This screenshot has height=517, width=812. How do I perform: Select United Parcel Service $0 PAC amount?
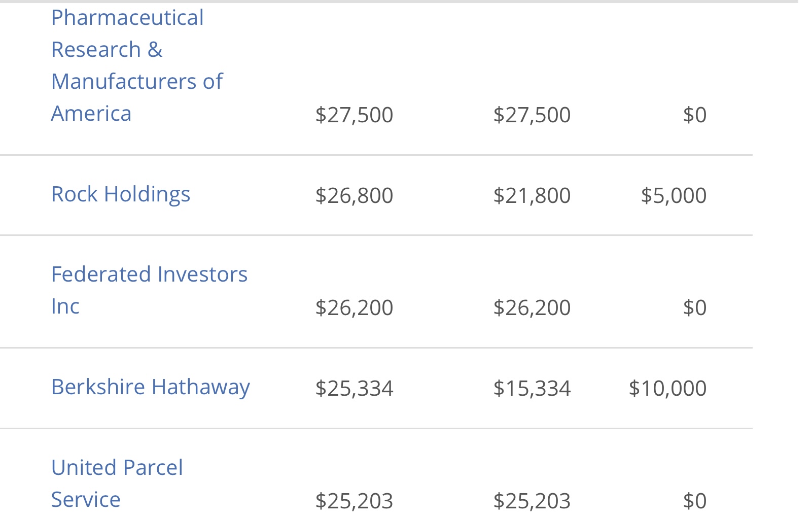point(695,501)
